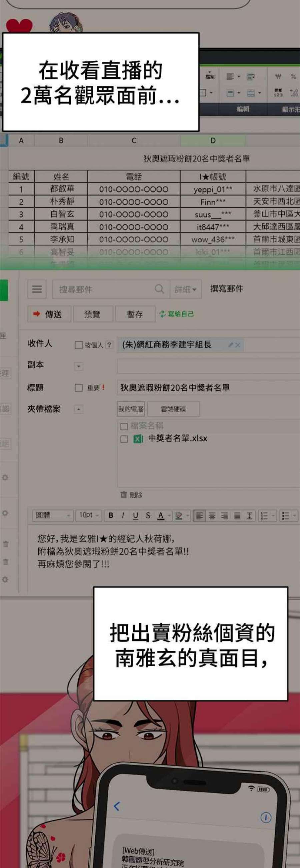
Task: Check the box next to 中獎者名單.xlsx
Action: 124,439
